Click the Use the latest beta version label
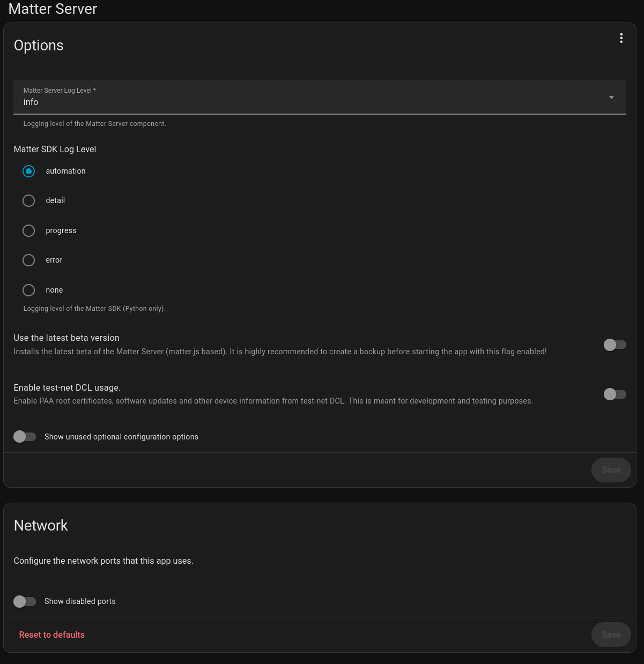The image size is (644, 664). tap(66, 338)
